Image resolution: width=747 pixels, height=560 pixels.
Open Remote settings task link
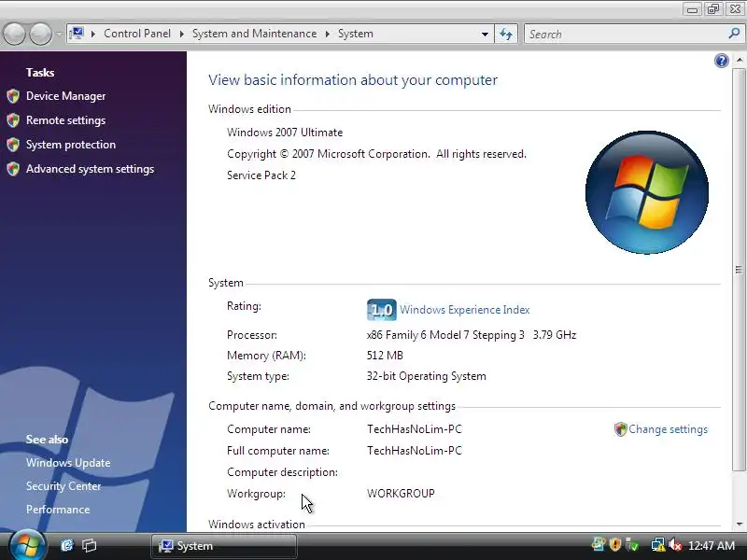[x=65, y=120]
